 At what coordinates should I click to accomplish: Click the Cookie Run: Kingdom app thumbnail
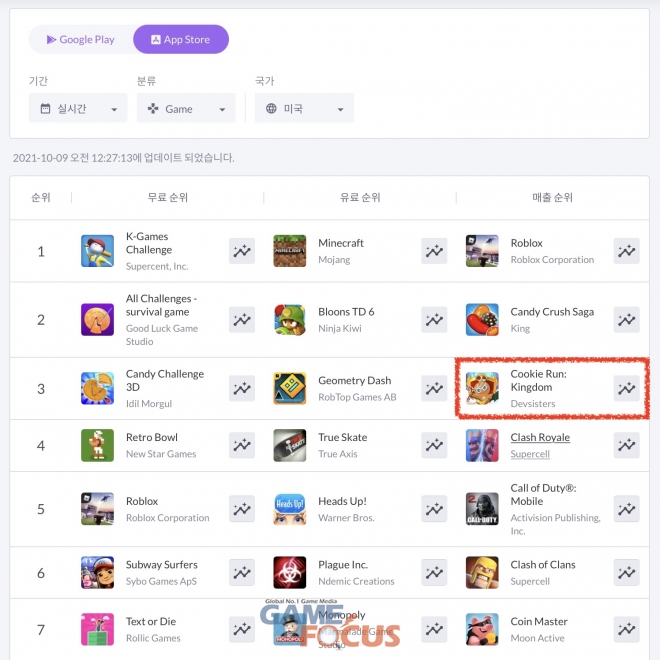(482, 388)
